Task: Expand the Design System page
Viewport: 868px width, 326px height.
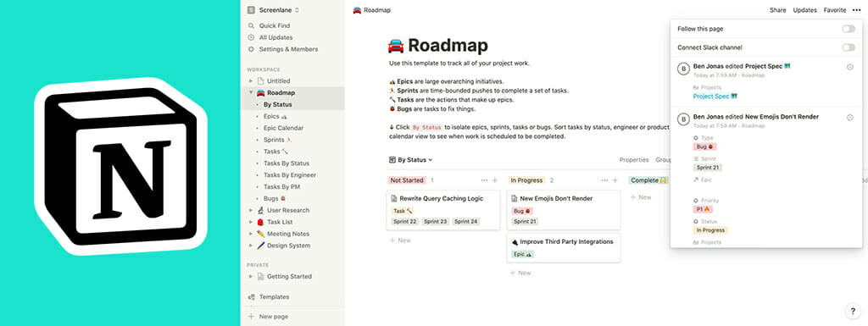Action: click(x=251, y=246)
